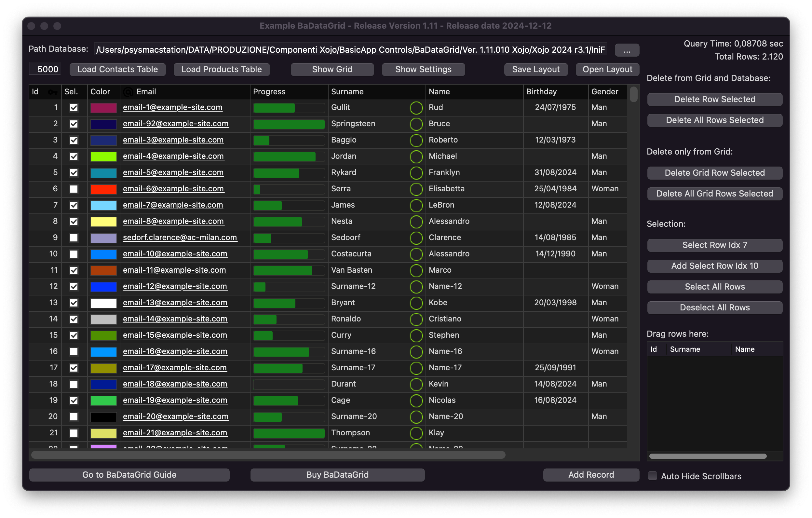This screenshot has width=812, height=518.
Task: Click the key icon in Id header
Action: [x=52, y=92]
